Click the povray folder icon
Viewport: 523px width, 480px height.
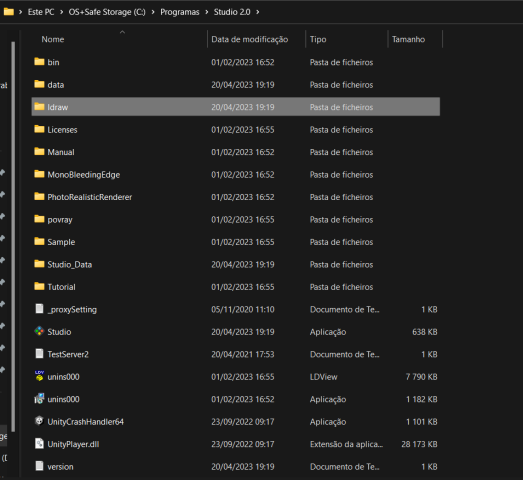click(x=39, y=219)
